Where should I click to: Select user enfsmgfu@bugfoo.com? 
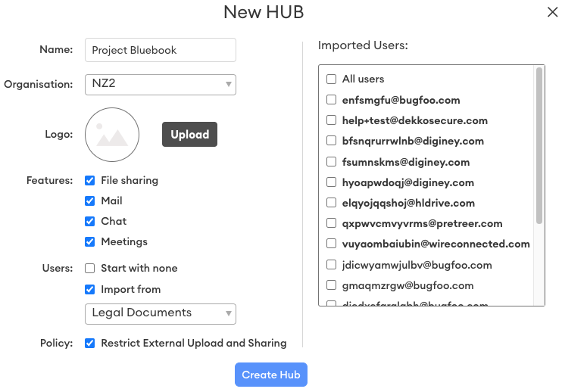[x=331, y=100]
